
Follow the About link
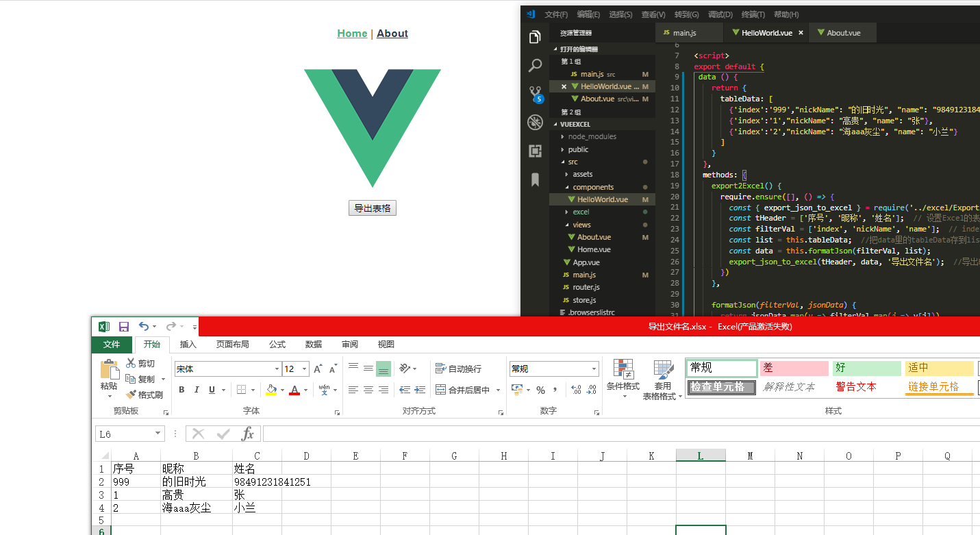(x=392, y=34)
